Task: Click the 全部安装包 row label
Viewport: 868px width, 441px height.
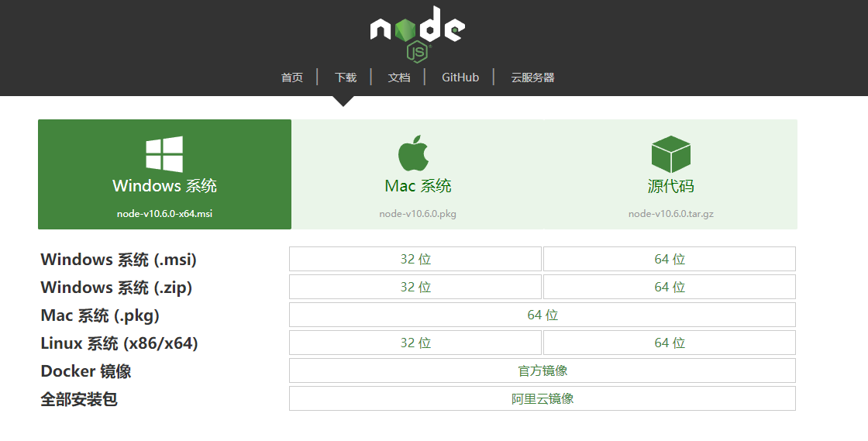Action: point(78,399)
